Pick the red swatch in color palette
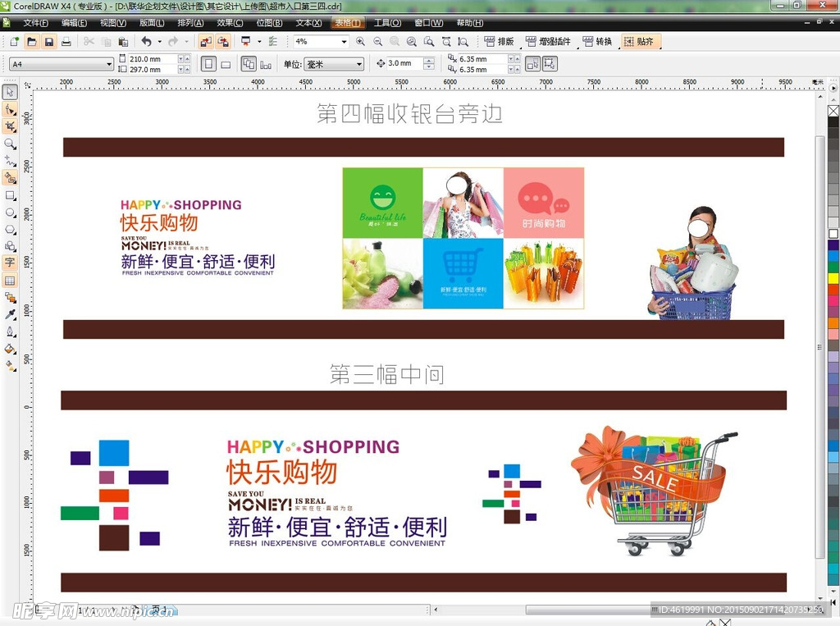This screenshot has height=626, width=840. click(833, 290)
